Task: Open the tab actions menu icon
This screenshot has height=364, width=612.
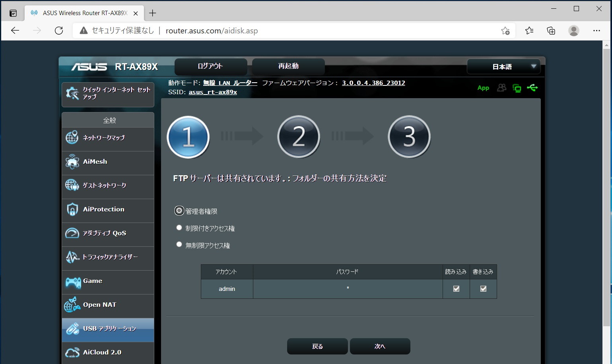Action: pos(13,13)
